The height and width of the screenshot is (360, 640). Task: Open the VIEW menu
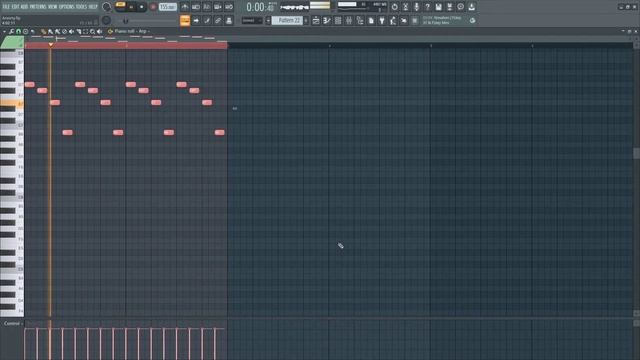(x=53, y=7)
